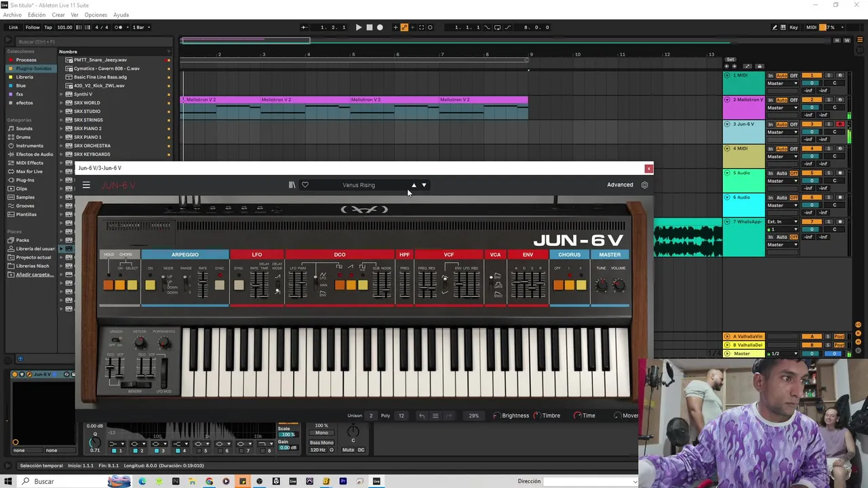Adjust the Jun-6 V master VOLUME knob

tap(618, 285)
